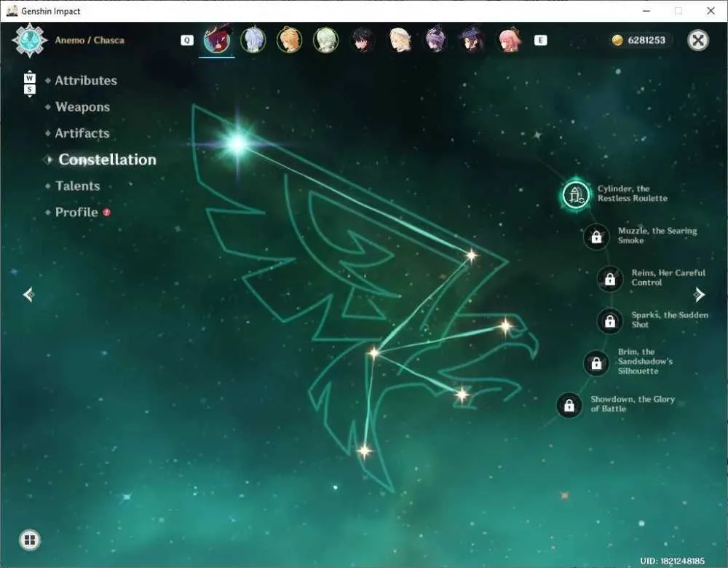Viewport: 728px width, 568px height.
Task: Close the character screen with X
Action: click(x=698, y=40)
